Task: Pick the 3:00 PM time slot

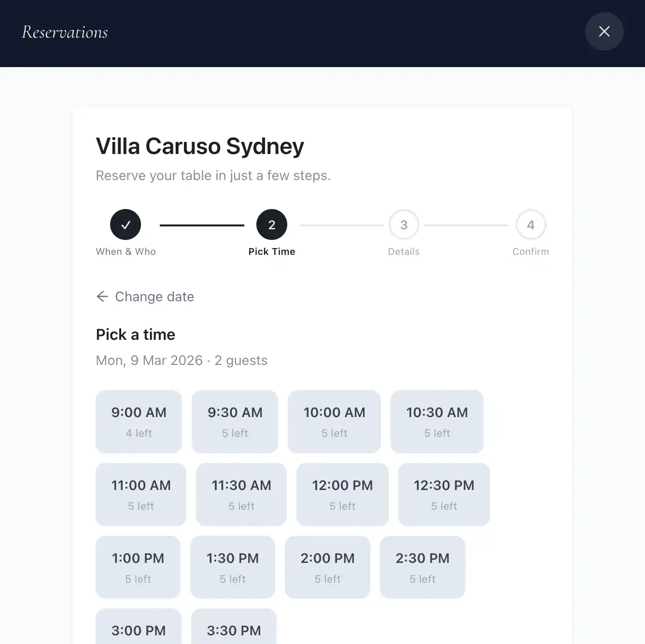Action: 139,628
